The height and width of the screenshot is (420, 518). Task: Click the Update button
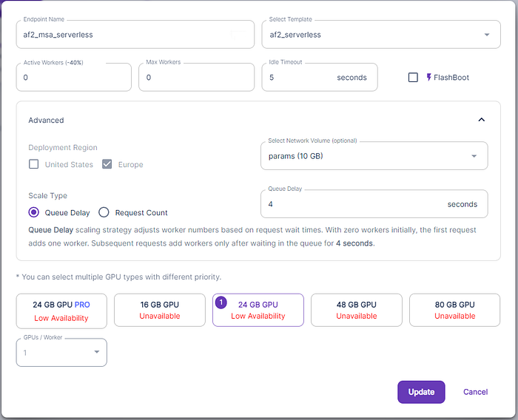(421, 392)
